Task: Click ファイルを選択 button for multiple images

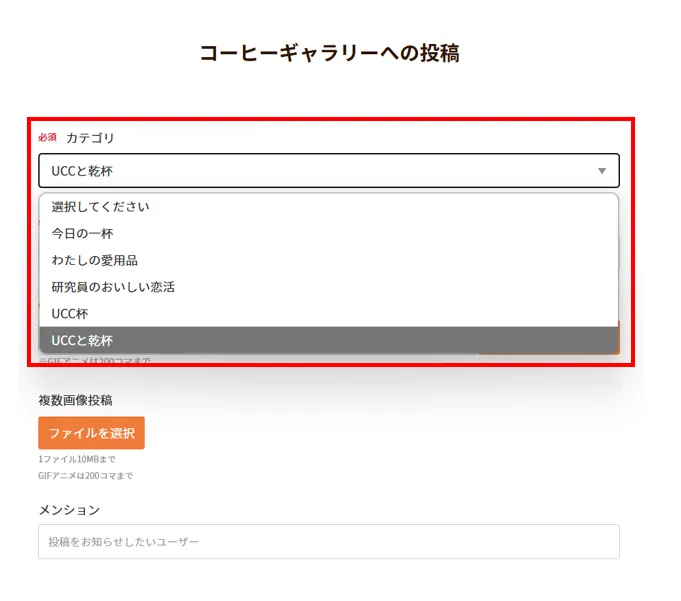Action: (x=91, y=433)
